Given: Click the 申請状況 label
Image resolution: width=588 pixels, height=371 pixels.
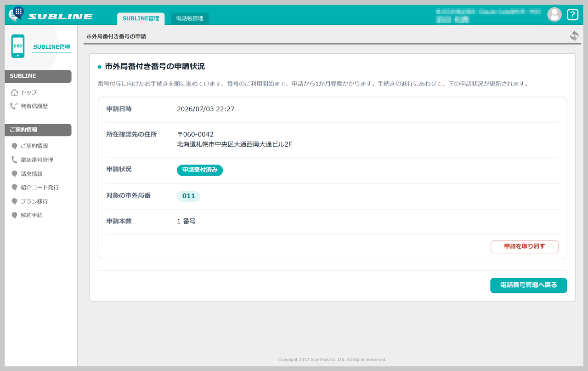Looking at the screenshot, I should [x=119, y=170].
